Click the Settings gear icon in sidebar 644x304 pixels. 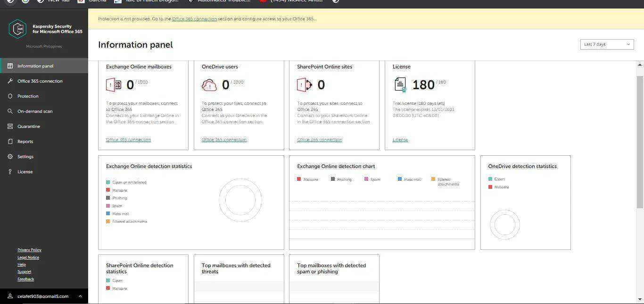tap(10, 157)
